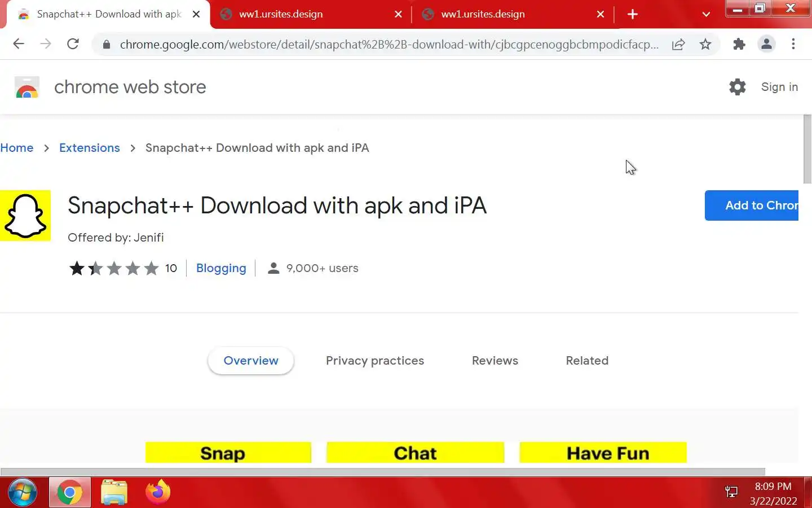This screenshot has width=812, height=508.
Task: Open the Related tab
Action: pyautogui.click(x=587, y=361)
